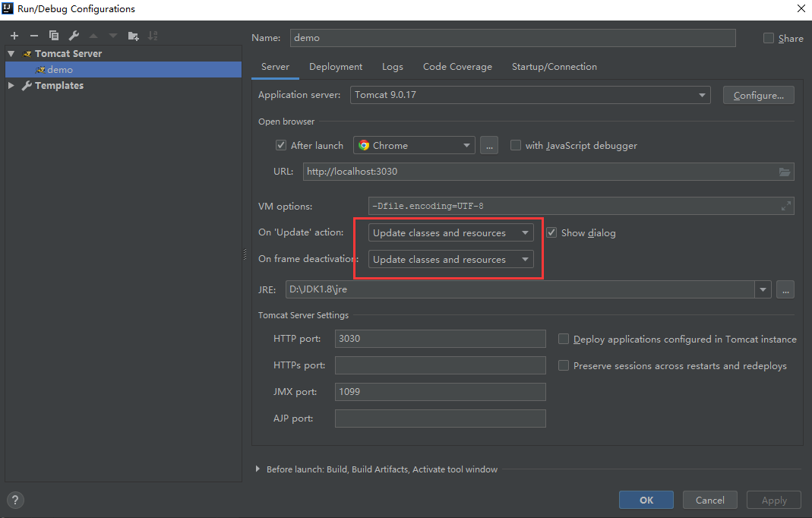Expand the Before launch section
The height and width of the screenshot is (518, 812).
pyautogui.click(x=258, y=469)
